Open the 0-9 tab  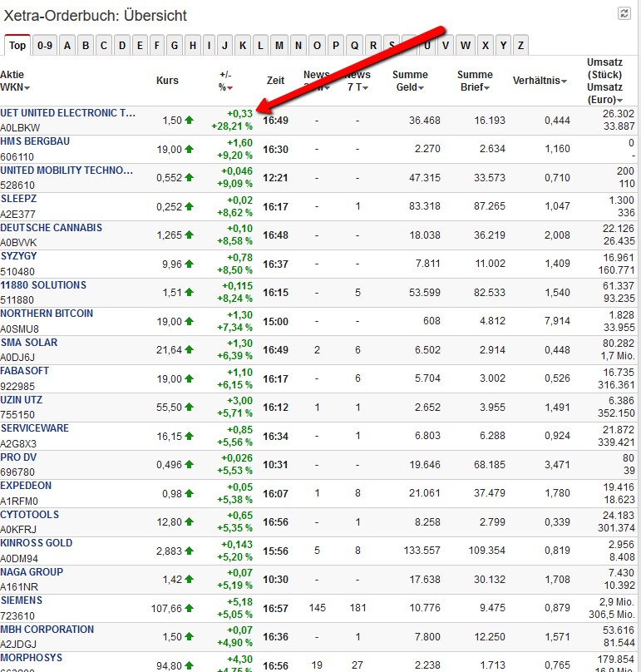45,45
